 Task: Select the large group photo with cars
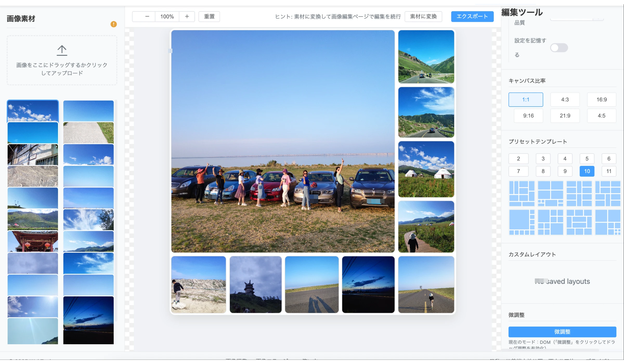[283, 141]
